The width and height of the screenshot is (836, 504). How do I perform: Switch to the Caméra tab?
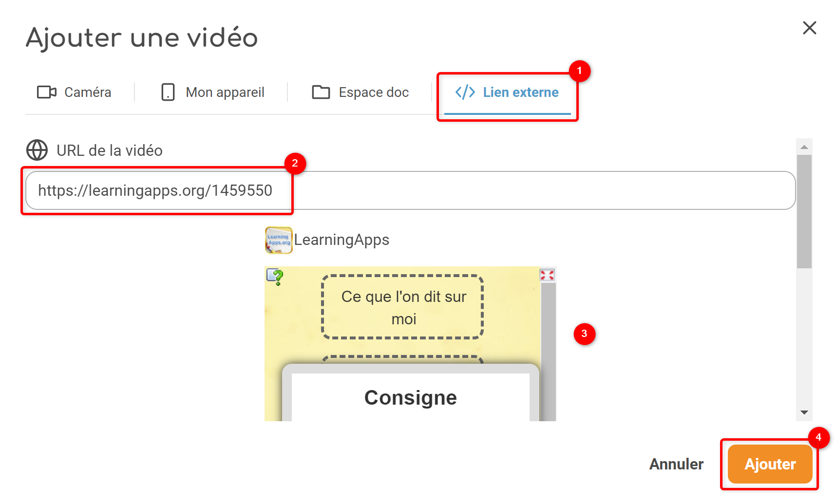pos(74,92)
